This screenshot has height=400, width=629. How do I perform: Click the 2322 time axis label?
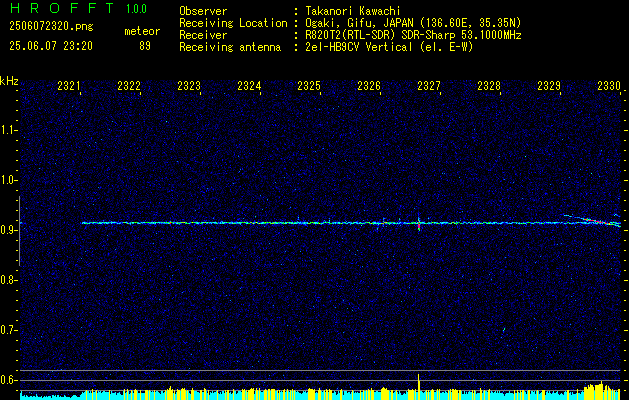point(129,86)
